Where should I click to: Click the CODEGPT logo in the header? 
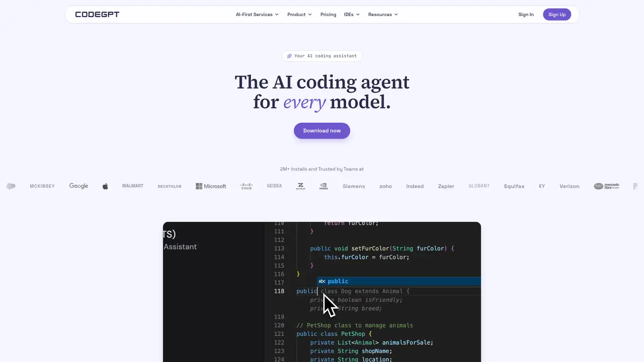(x=97, y=15)
